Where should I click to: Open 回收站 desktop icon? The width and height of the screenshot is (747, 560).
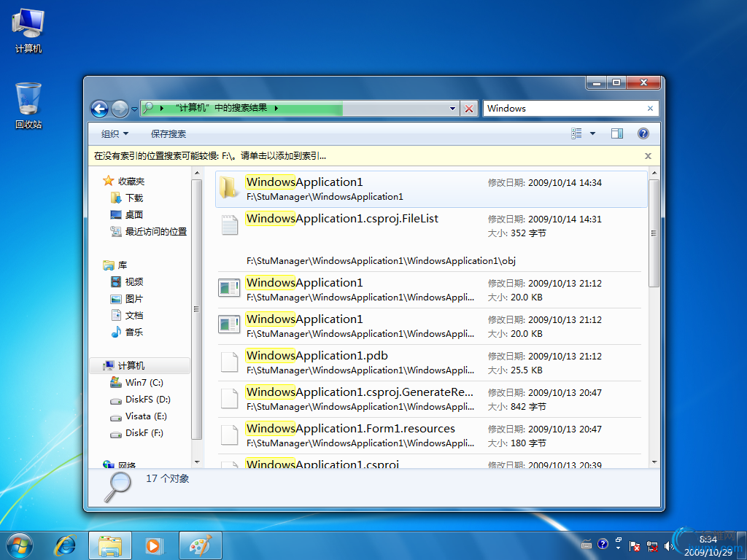[x=28, y=106]
